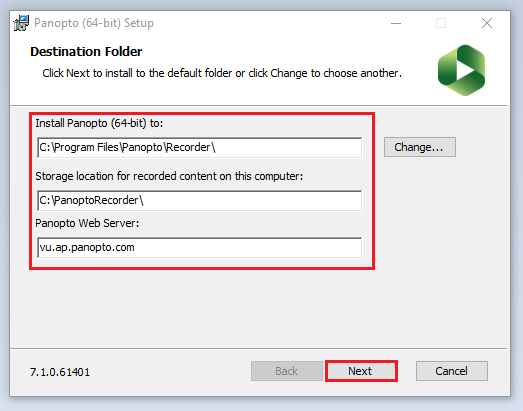Click the Panopto (64-bit) Setup title text
This screenshot has height=411, width=523.
(x=94, y=23)
